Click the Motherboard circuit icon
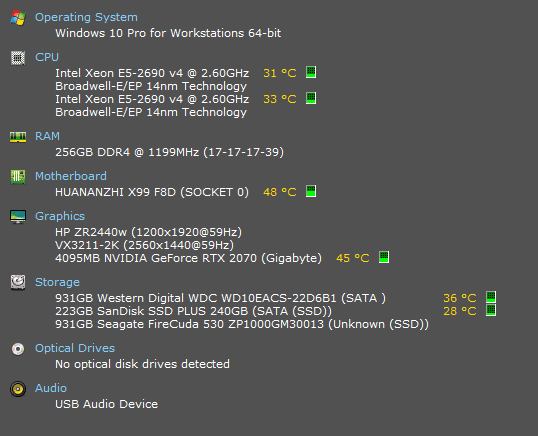This screenshot has height=436, width=538. pos(18,177)
